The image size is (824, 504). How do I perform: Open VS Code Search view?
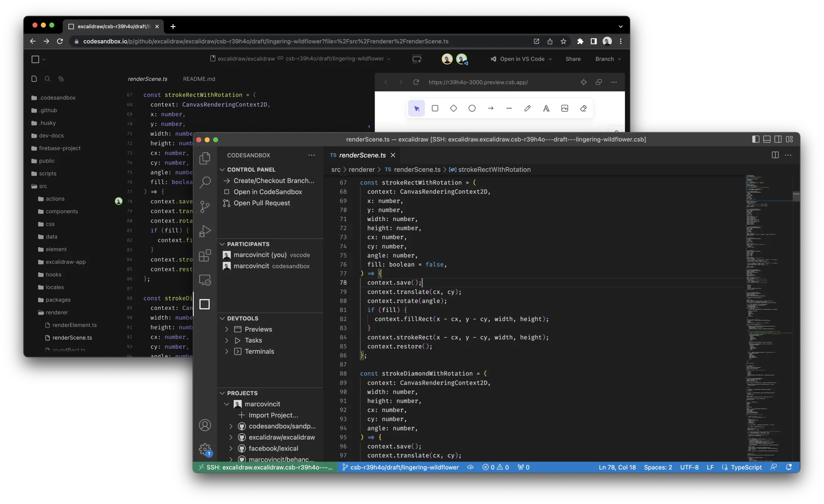click(205, 182)
